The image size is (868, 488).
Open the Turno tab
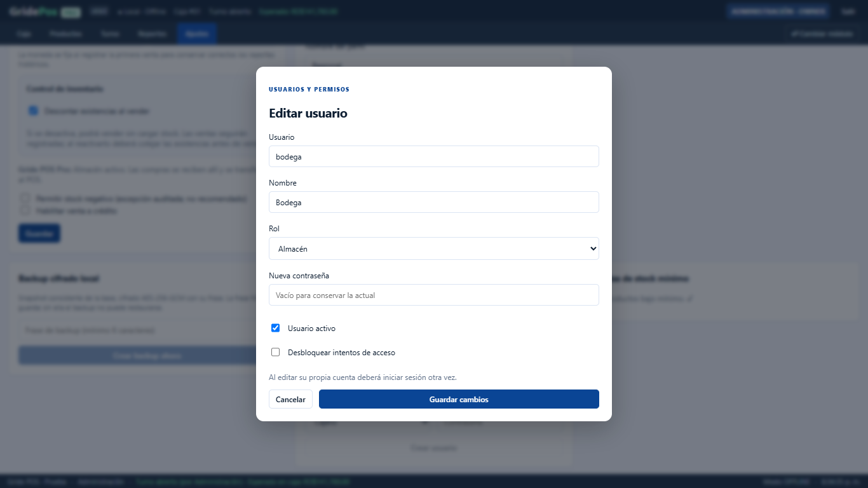[x=109, y=34]
